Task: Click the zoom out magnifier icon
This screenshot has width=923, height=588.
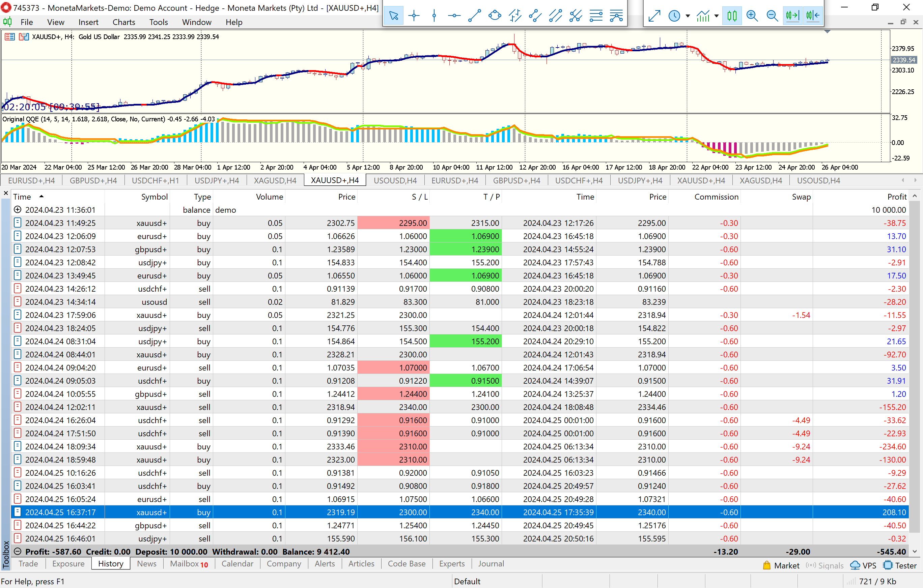Action: 772,16
